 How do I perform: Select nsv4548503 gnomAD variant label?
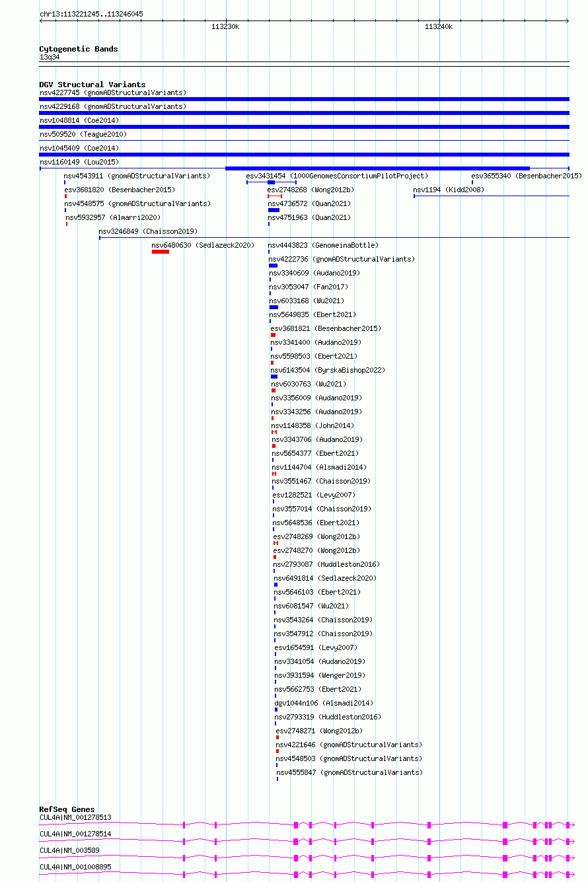pyautogui.click(x=349, y=758)
